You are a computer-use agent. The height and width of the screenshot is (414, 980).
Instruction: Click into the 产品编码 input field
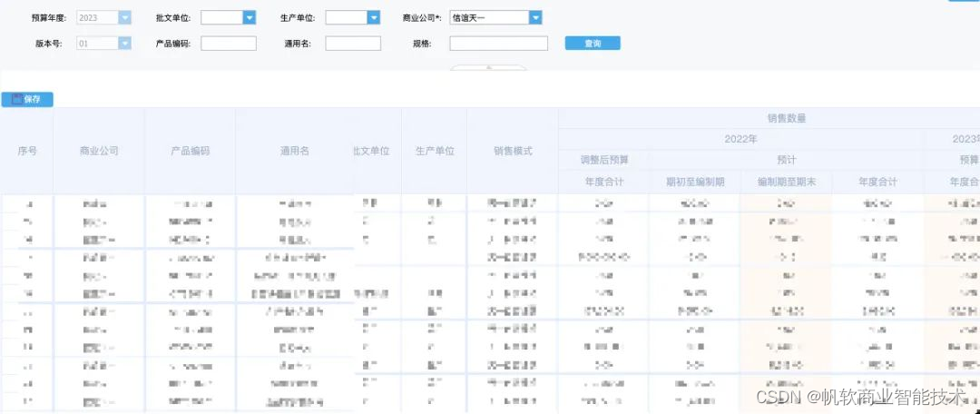pyautogui.click(x=228, y=44)
